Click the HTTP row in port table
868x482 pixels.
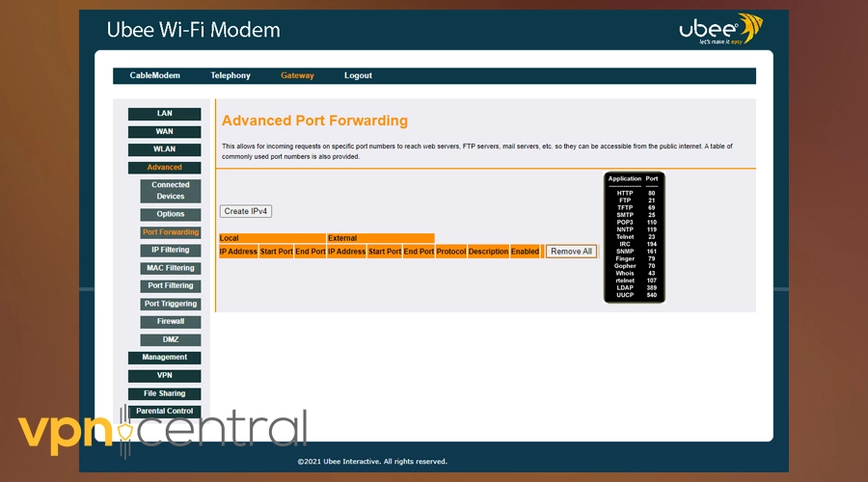[635, 193]
